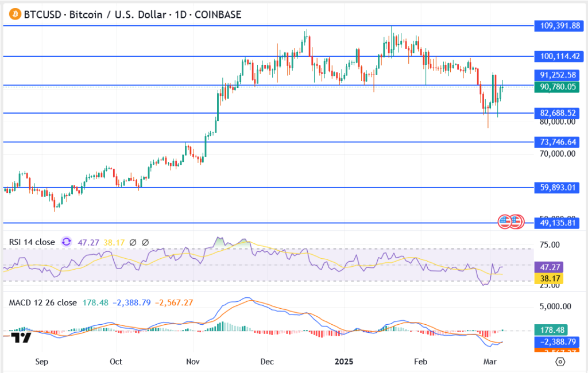Select the 59,893.01 price level tag
This screenshot has width=588, height=373.
(x=556, y=188)
